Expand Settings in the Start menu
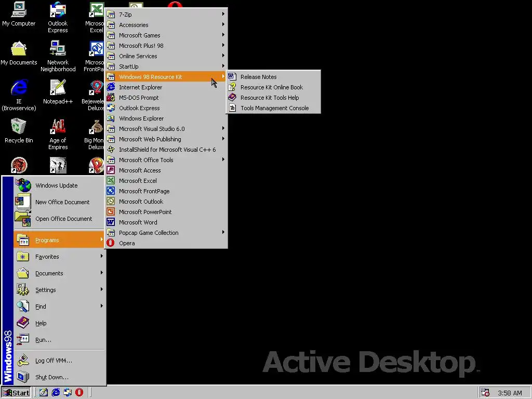Screen dimensions: 532x399 [59, 290]
